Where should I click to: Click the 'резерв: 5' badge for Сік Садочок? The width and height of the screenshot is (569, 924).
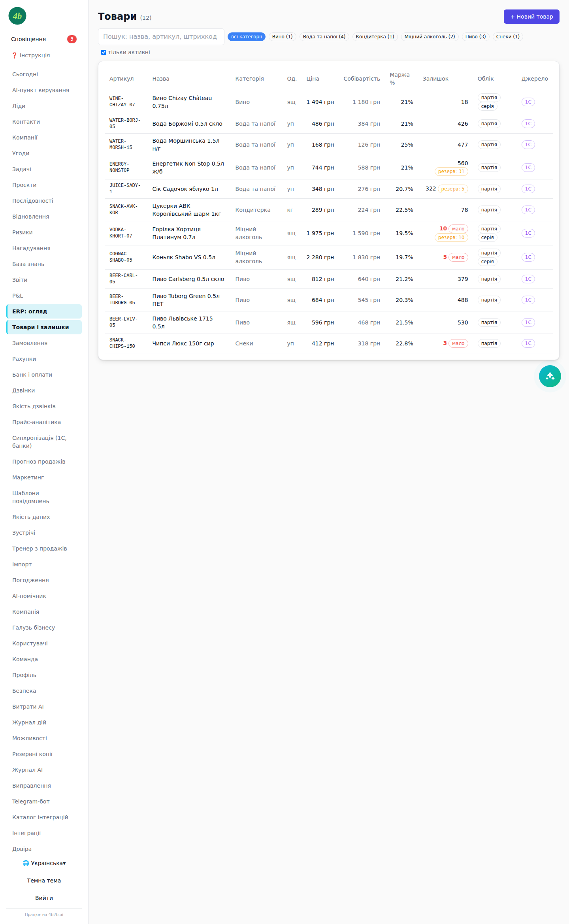(452, 189)
